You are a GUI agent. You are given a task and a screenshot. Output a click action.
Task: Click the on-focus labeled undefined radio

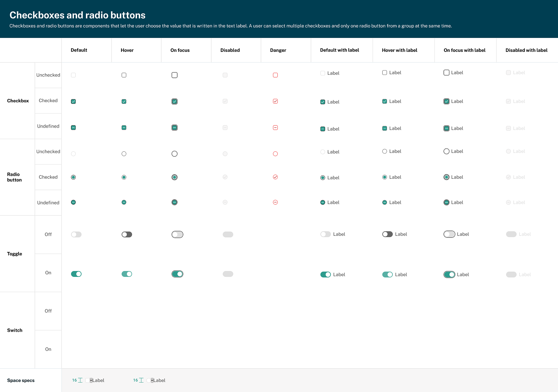tap(446, 203)
